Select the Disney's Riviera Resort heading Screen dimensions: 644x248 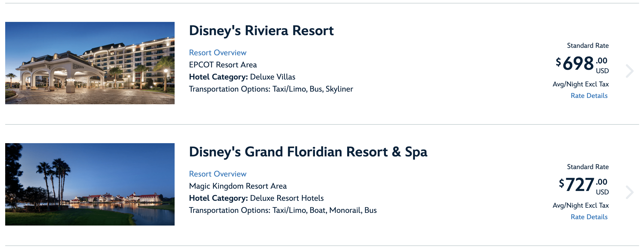[x=261, y=31]
